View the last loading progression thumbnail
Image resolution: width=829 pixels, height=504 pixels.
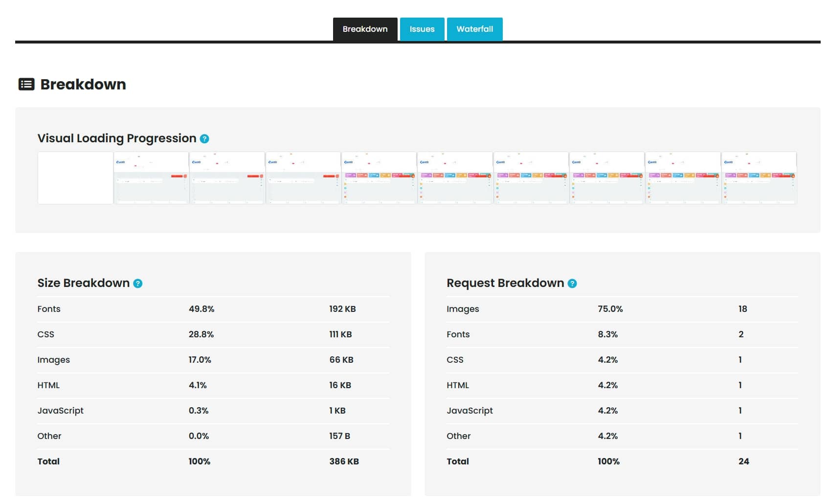tap(759, 178)
